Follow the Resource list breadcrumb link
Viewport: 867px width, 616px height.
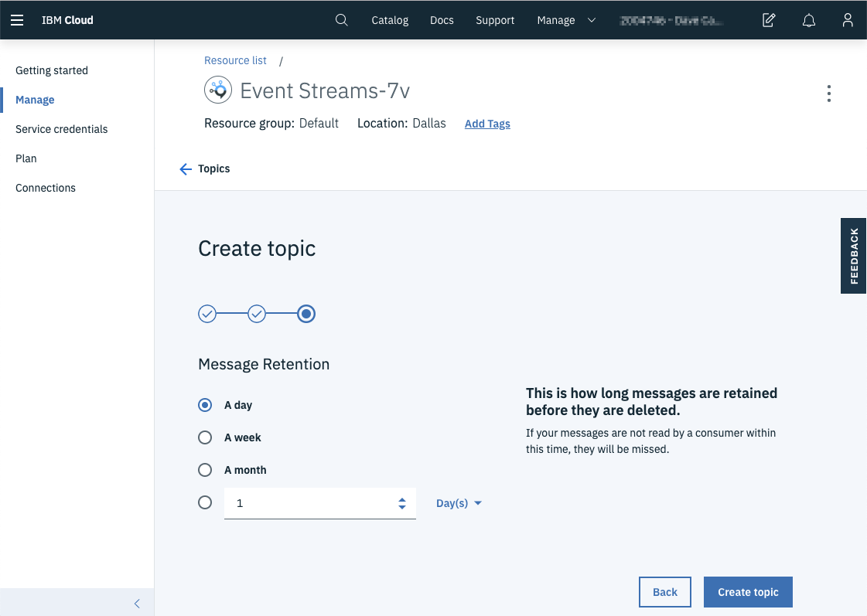click(236, 60)
